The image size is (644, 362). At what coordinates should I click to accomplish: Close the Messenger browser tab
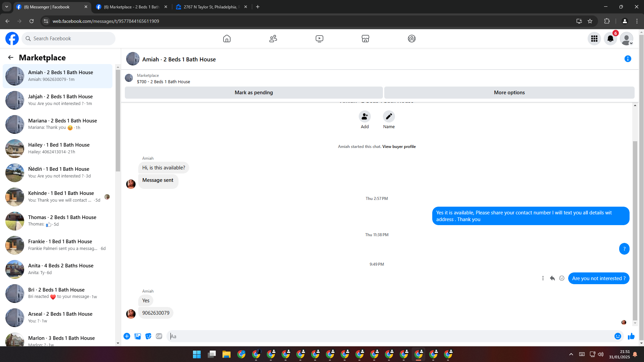(x=86, y=7)
